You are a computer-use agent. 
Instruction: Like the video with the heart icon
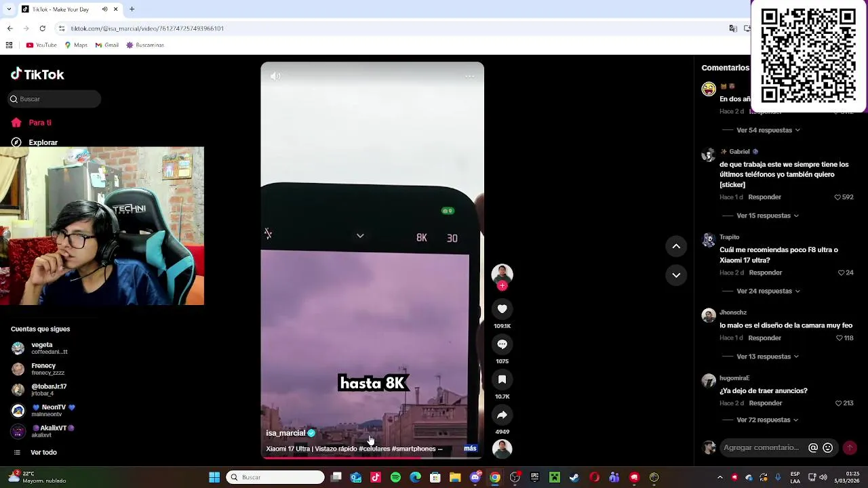point(502,309)
